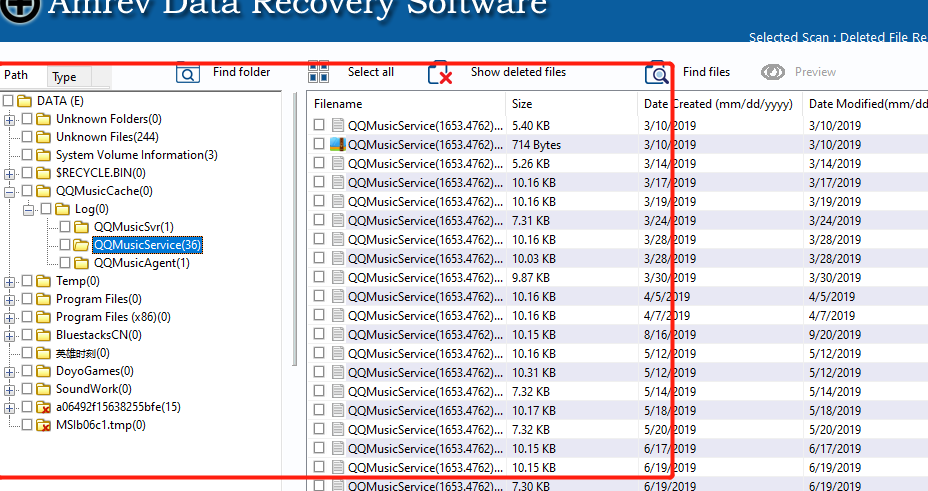Click the document icon of the 10.31 KB file
Image resolution: width=928 pixels, height=491 pixels.
[x=338, y=372]
